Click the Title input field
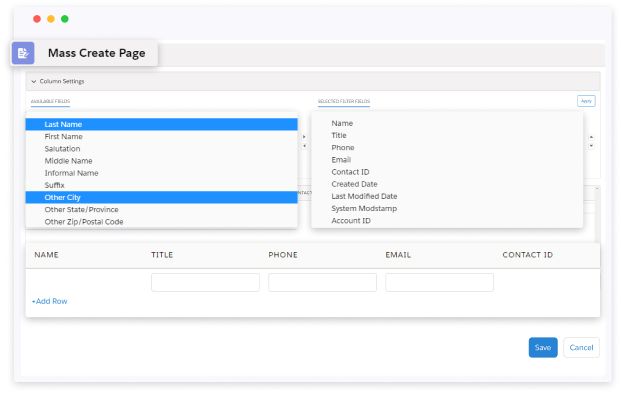The height and width of the screenshot is (394, 621). coord(205,283)
